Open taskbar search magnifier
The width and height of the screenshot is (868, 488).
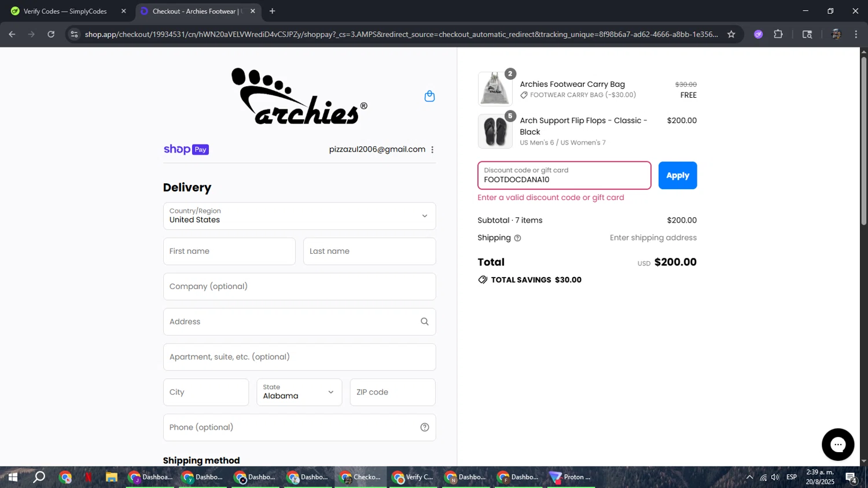(x=39, y=477)
